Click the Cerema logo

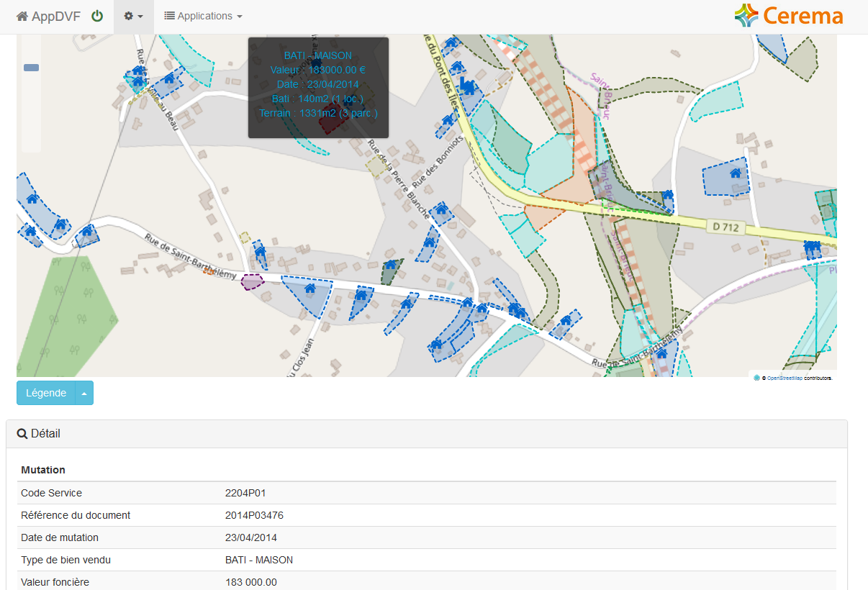(789, 15)
